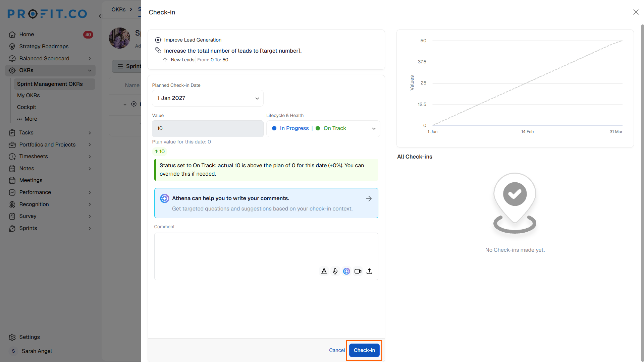644x362 pixels.
Task: Click the Value input field
Action: (208, 128)
